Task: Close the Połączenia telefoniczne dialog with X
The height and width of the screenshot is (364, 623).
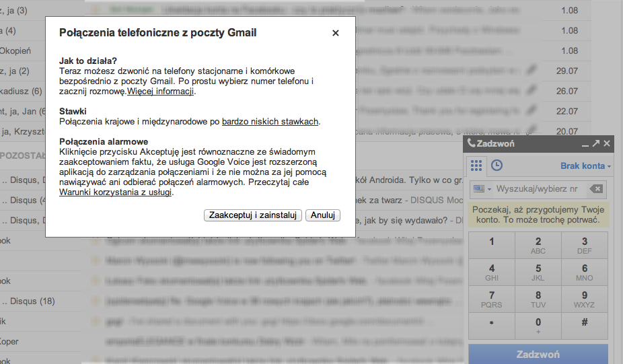Action: (x=335, y=33)
